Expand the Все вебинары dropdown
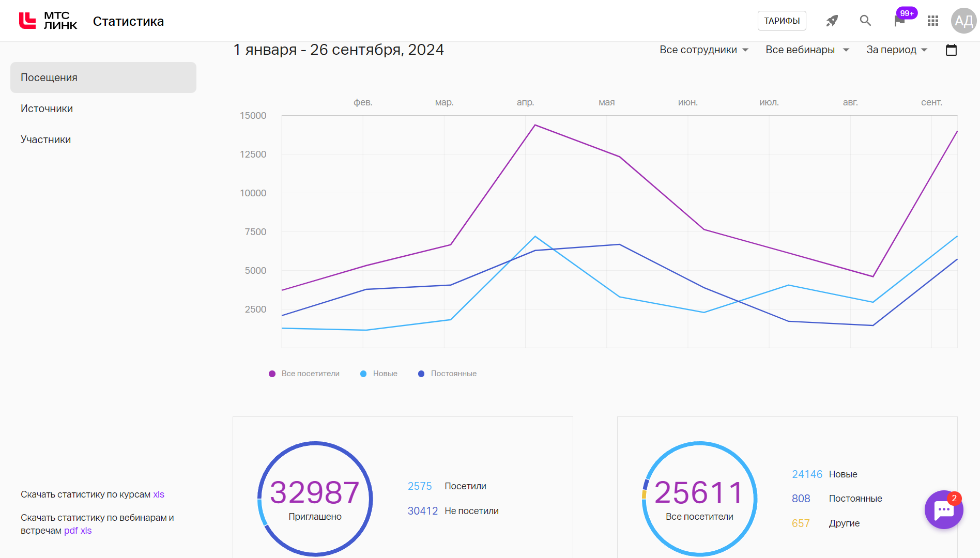The width and height of the screenshot is (980, 558). pyautogui.click(x=807, y=50)
